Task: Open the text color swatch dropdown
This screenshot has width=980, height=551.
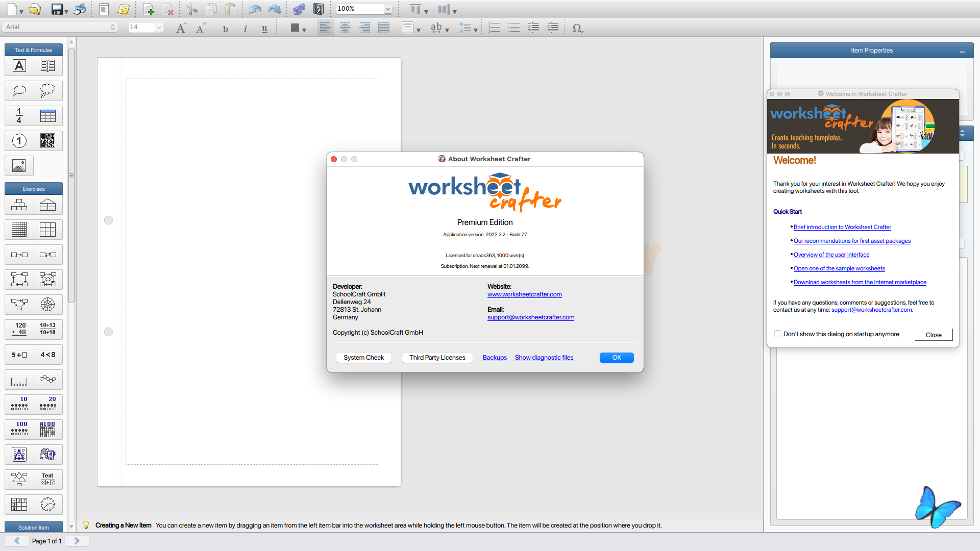Action: pyautogui.click(x=304, y=30)
